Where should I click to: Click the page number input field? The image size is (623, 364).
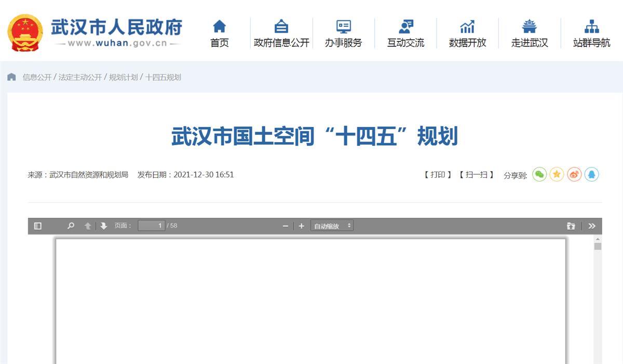pos(151,226)
